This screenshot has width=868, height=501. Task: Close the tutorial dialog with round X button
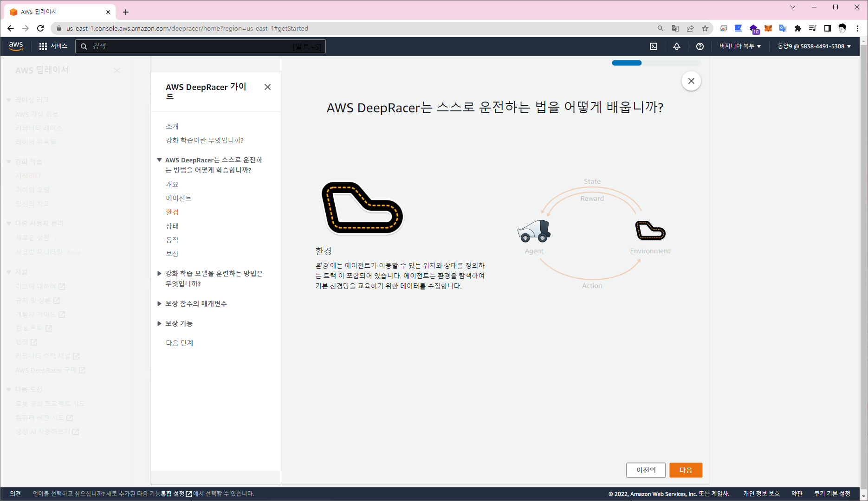point(691,81)
